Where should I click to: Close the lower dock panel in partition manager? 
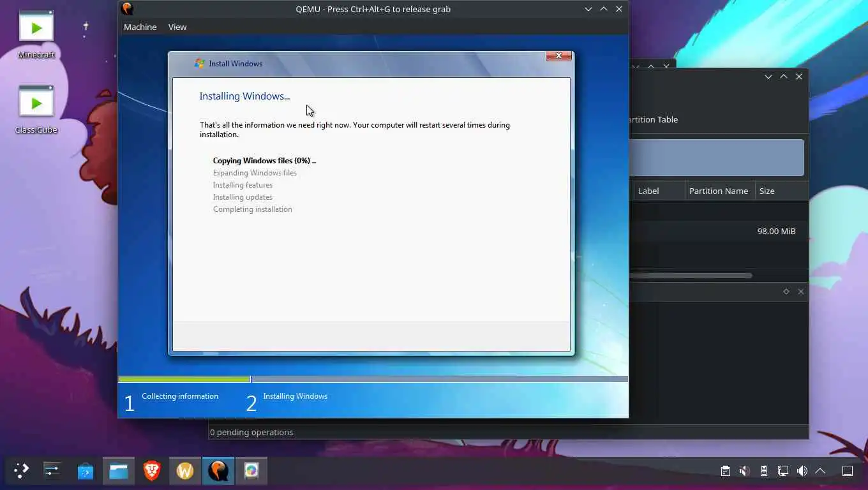(801, 292)
